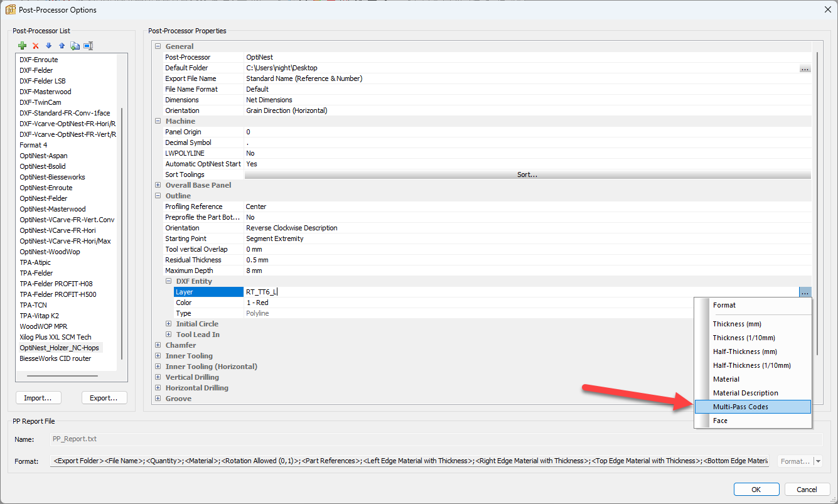
Task: Expand the Horizontal Drilling section
Action: (x=158, y=388)
